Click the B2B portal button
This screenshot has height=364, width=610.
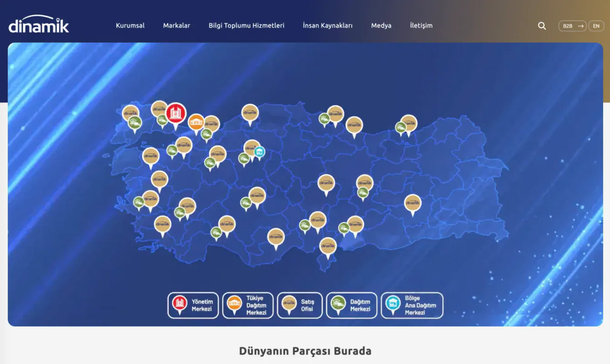coord(573,26)
